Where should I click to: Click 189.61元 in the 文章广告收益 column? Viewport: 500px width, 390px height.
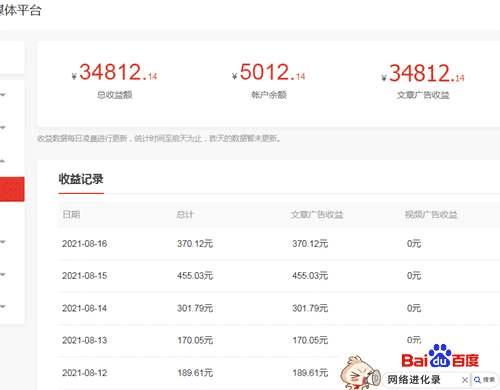coord(310,373)
